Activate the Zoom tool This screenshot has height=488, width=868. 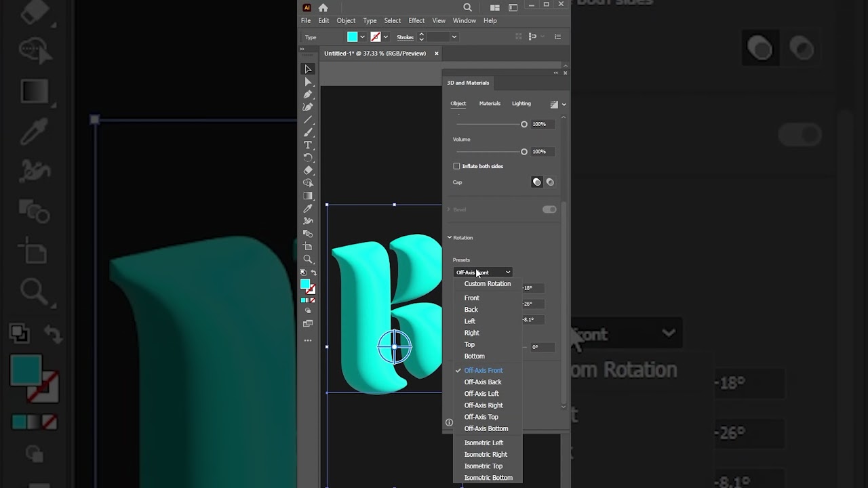click(x=308, y=260)
